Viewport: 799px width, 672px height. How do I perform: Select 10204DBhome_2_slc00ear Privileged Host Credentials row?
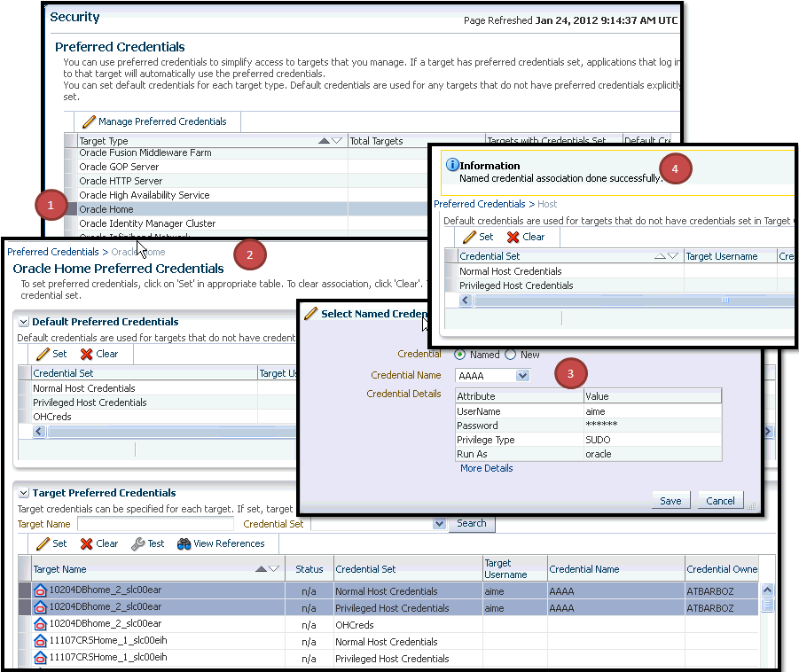coord(388,608)
